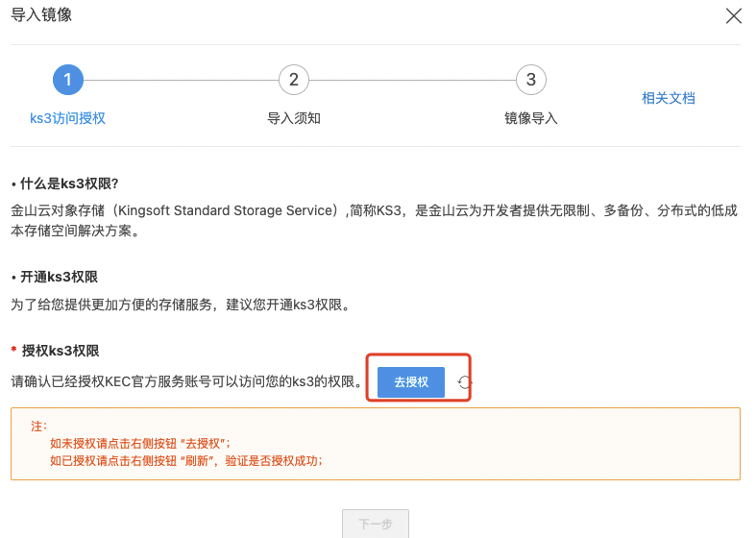Click the 授权ks3权限 heading
The width and height of the screenshot is (756, 538).
pos(61,351)
